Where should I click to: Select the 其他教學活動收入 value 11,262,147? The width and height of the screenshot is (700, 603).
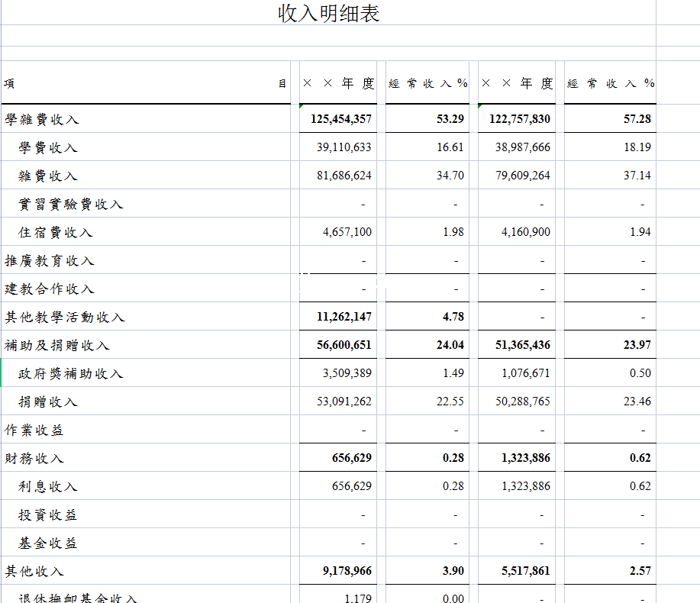coord(344,317)
